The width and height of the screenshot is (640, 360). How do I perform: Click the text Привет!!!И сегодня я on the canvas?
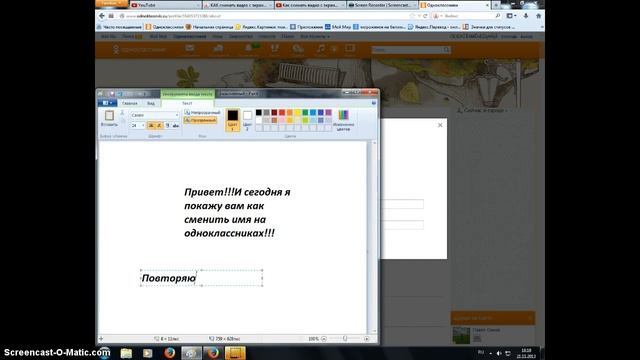(237, 192)
